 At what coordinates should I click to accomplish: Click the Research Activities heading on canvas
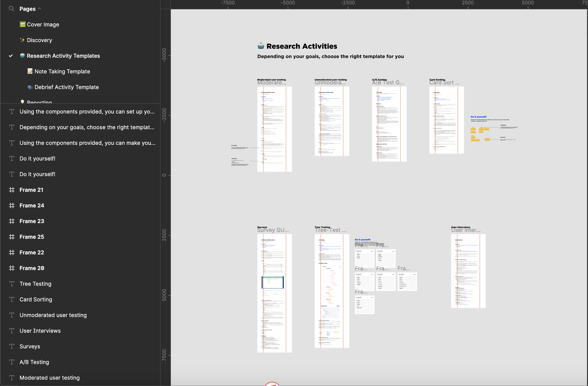click(301, 46)
